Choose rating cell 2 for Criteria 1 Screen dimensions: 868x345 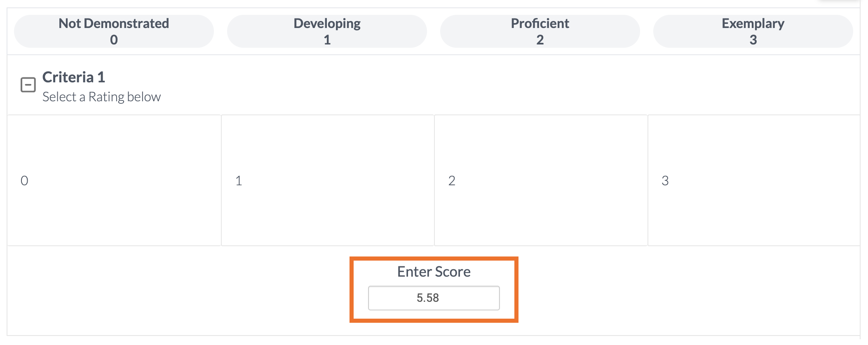pos(541,180)
